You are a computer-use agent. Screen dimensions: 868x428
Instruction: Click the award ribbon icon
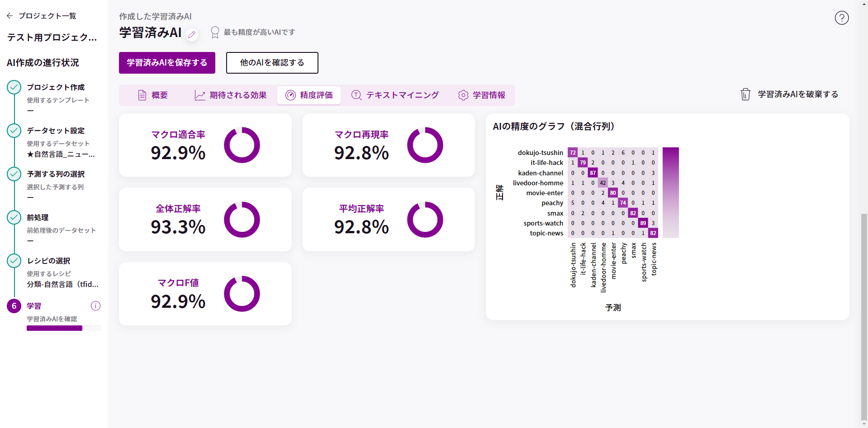(x=215, y=32)
